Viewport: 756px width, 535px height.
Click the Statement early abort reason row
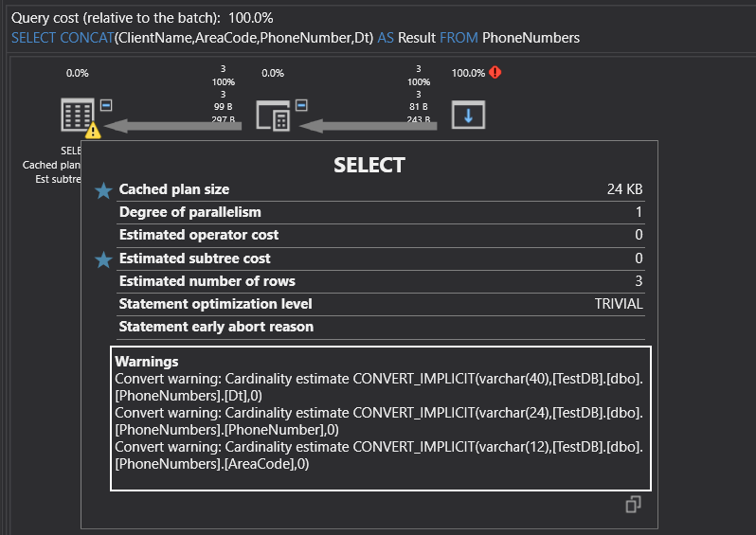click(x=380, y=327)
